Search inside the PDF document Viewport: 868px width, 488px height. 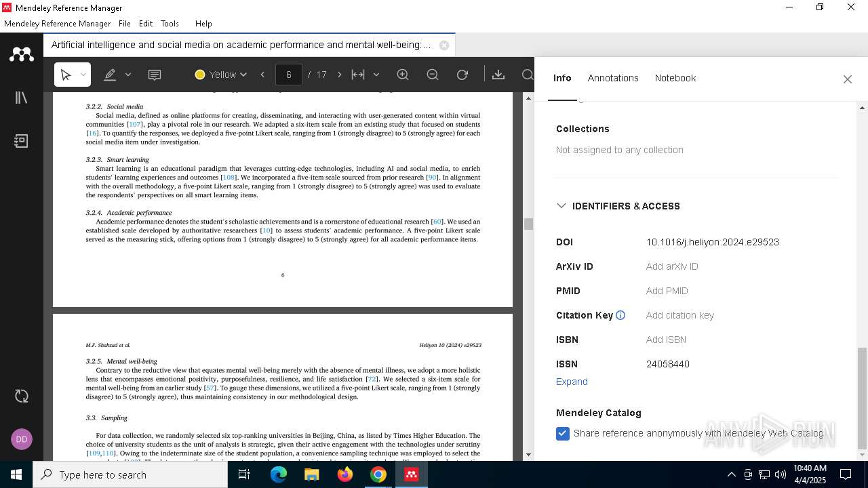tap(528, 75)
